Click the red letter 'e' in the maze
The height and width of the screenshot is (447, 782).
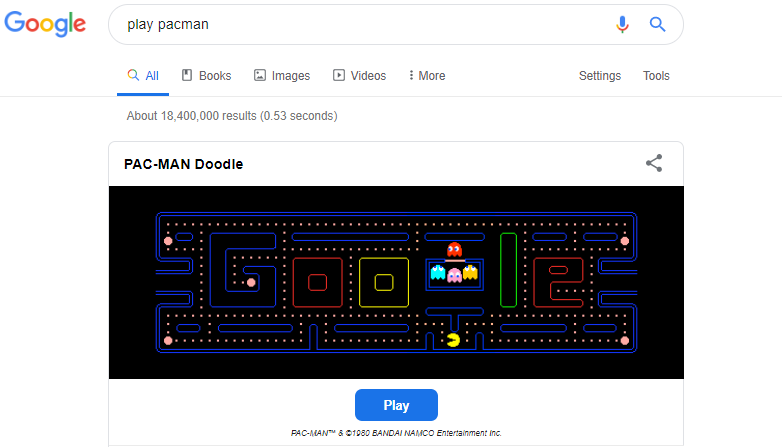[558, 282]
